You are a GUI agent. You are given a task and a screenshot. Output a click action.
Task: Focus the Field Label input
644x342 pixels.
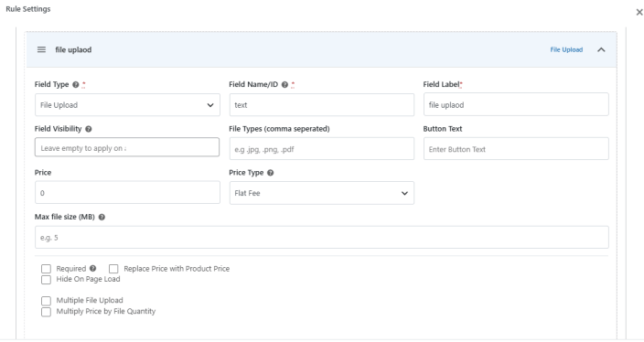tap(516, 104)
